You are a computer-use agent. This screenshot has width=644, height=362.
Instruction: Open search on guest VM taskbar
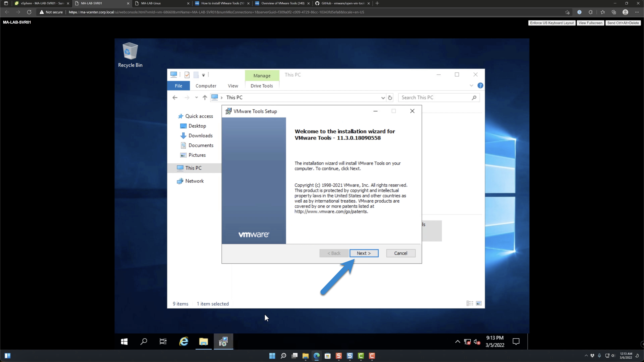(144, 342)
